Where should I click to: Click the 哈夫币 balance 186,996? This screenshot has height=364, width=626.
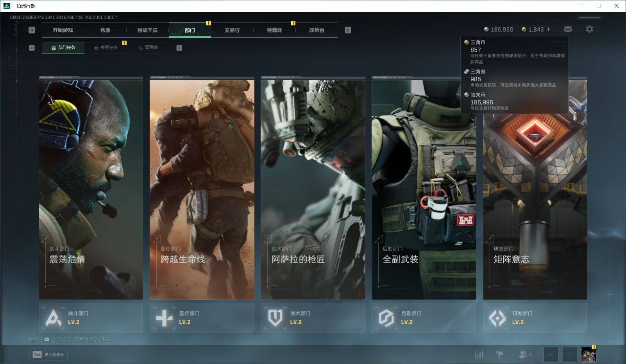pos(498,29)
